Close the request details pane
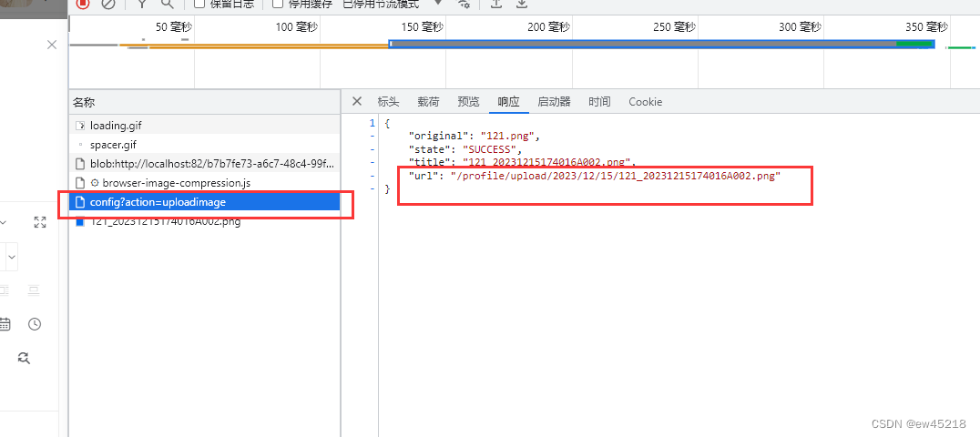Viewport: 980px width, 437px height. (357, 101)
